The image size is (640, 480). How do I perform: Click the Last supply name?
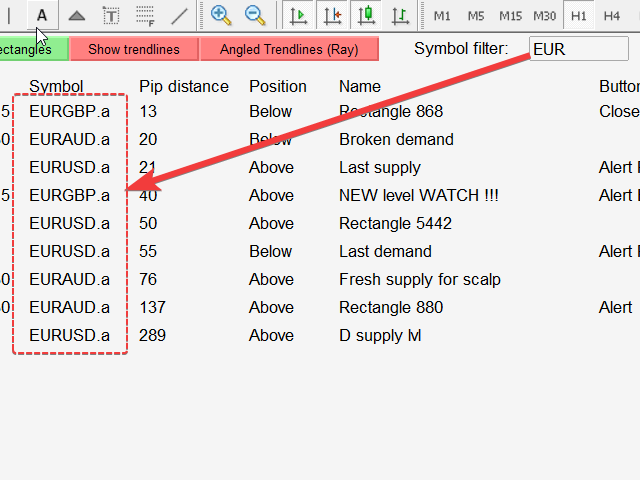[x=380, y=167]
